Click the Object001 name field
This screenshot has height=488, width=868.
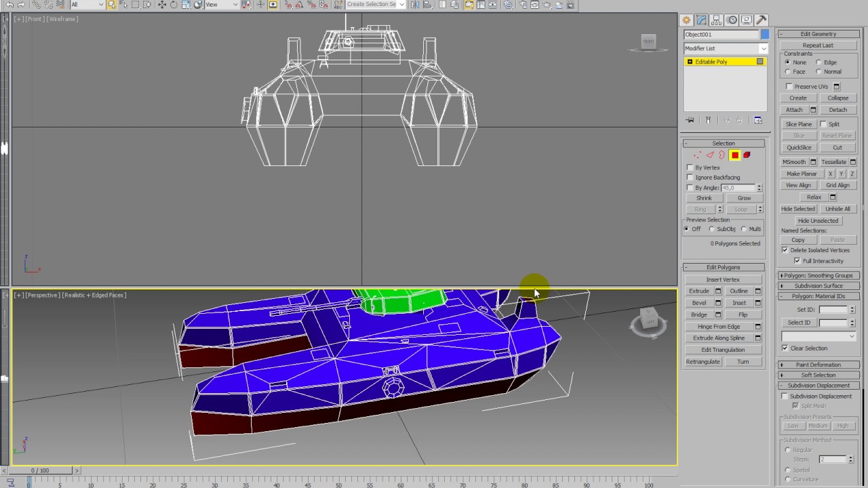coord(721,35)
